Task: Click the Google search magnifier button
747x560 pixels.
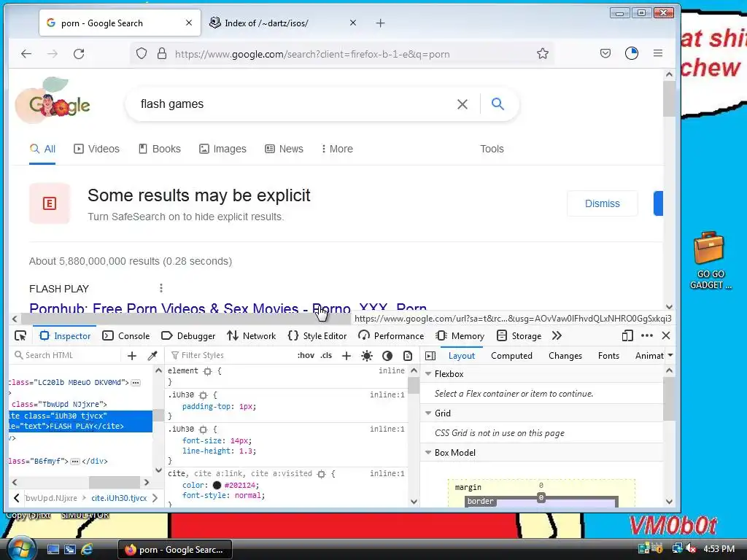Action: [498, 104]
